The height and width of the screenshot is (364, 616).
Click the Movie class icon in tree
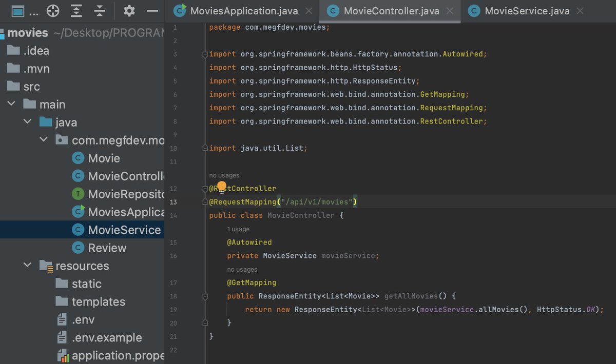[78, 158]
